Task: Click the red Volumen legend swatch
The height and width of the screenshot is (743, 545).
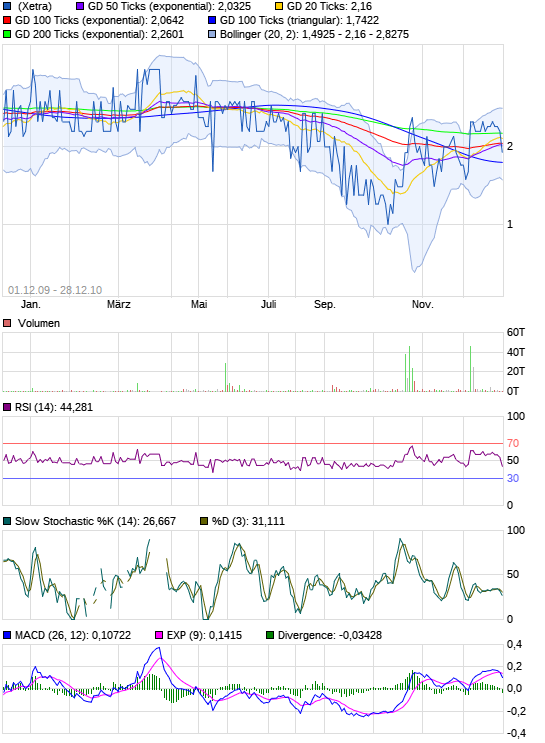Action: [x=7, y=323]
